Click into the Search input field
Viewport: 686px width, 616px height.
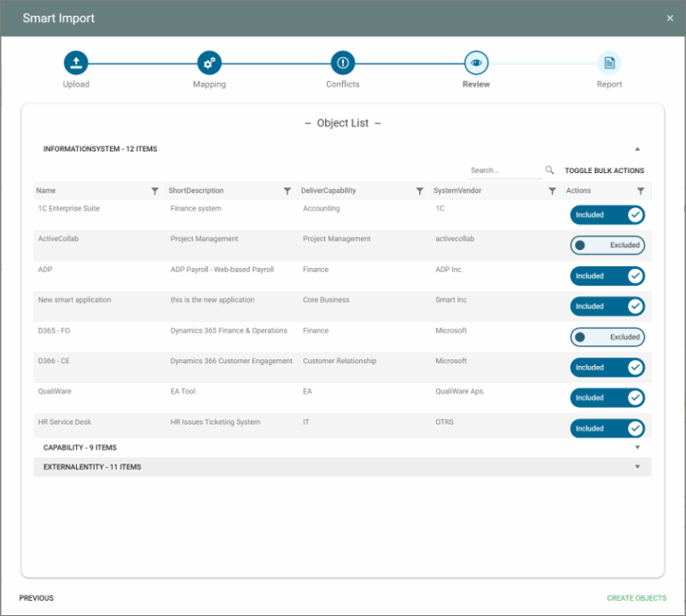505,171
